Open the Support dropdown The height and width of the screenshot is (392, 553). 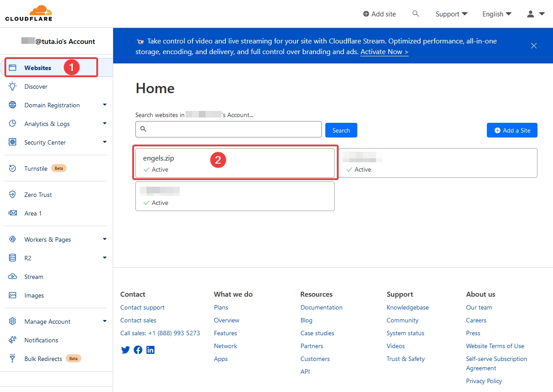tap(451, 14)
